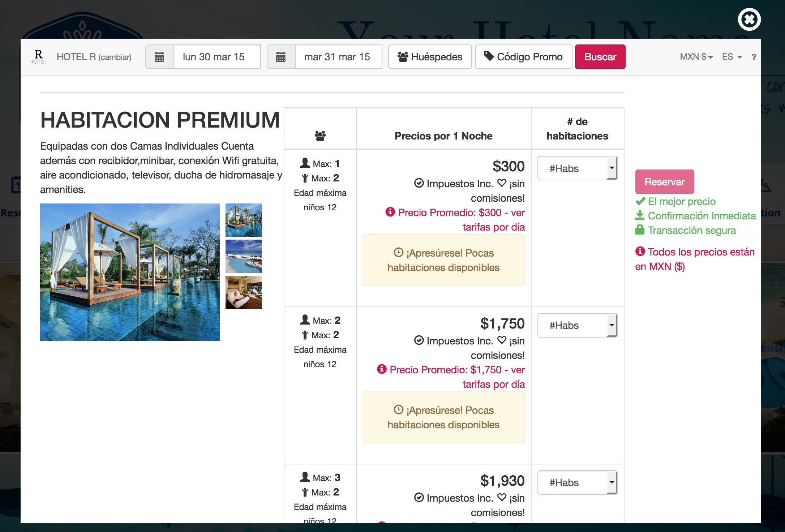Click the Reservar button
Viewport: 785px width, 532px height.
[664, 182]
